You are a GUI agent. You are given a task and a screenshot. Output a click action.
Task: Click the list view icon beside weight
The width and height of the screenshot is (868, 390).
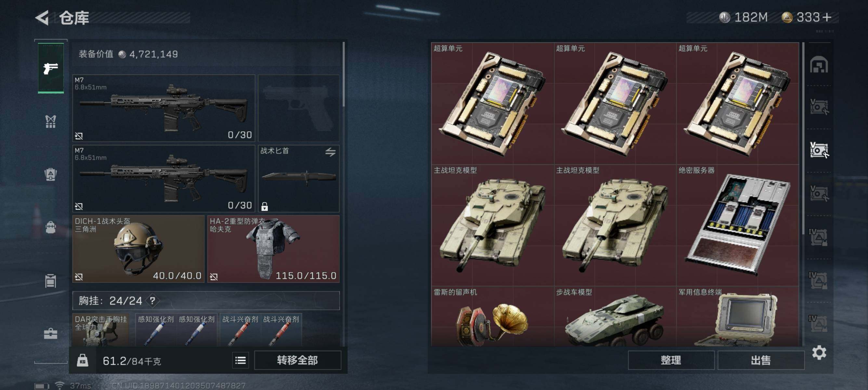coord(240,360)
